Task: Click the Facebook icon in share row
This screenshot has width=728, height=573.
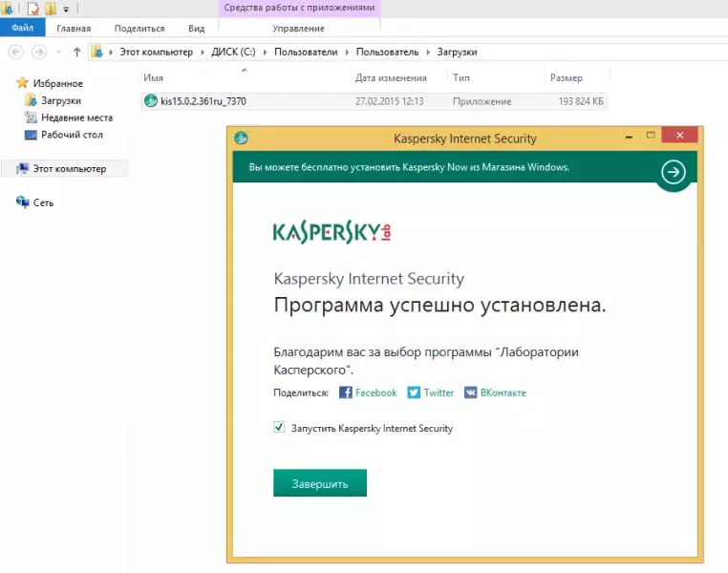Action: point(346,393)
